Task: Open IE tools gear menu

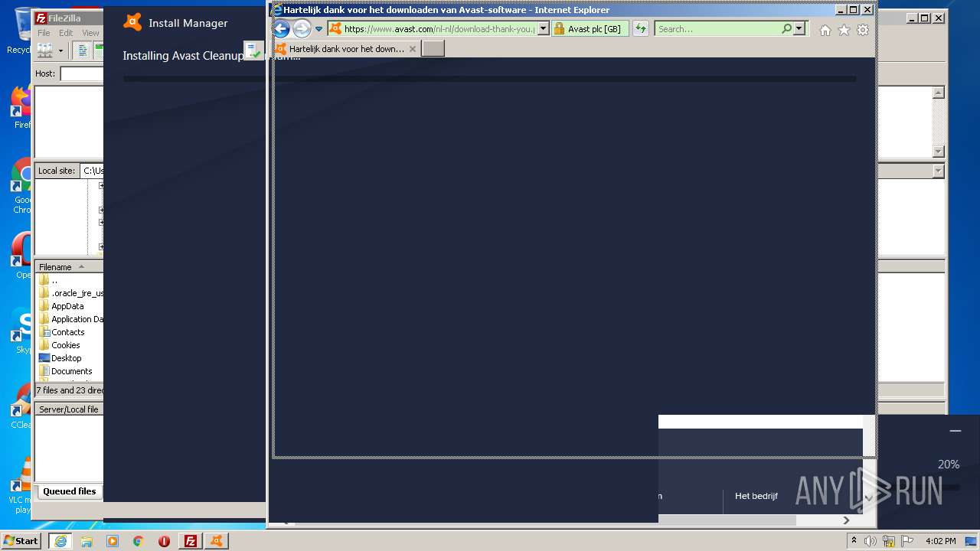Action: pos(863,30)
